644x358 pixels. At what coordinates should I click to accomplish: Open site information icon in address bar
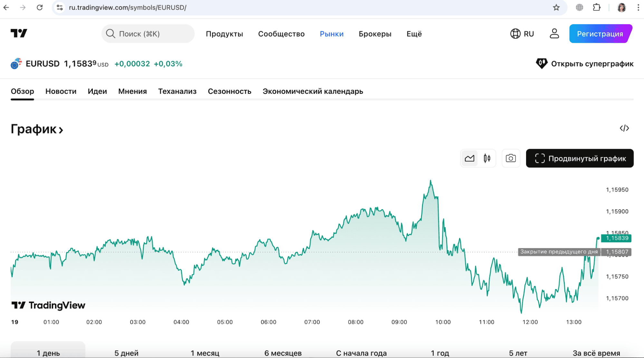pyautogui.click(x=60, y=7)
